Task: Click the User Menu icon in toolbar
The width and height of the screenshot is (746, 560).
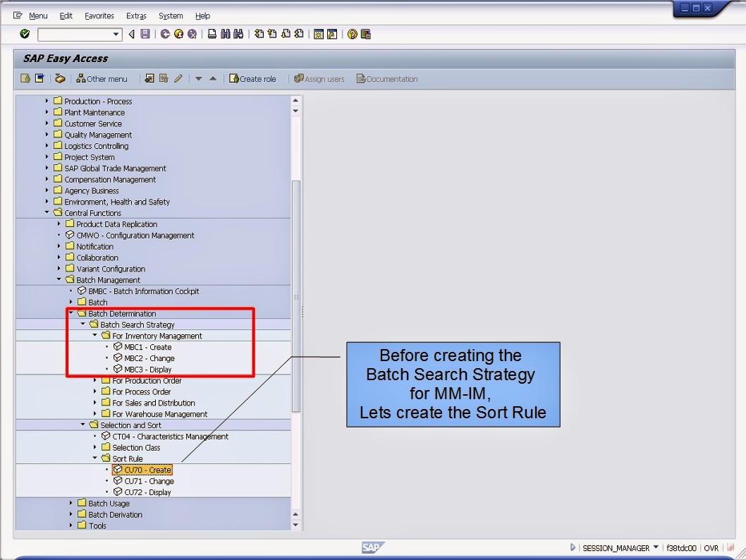Action: (25, 78)
